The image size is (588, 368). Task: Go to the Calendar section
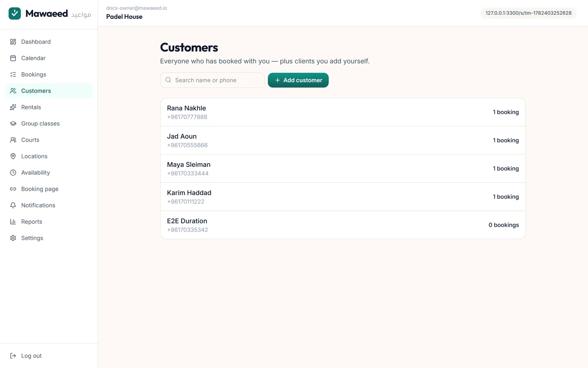click(49, 58)
